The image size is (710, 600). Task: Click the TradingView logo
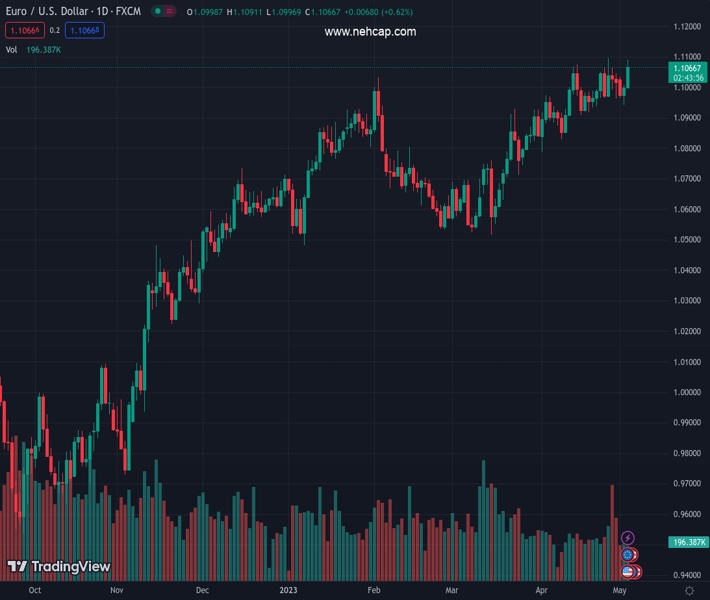(x=59, y=567)
